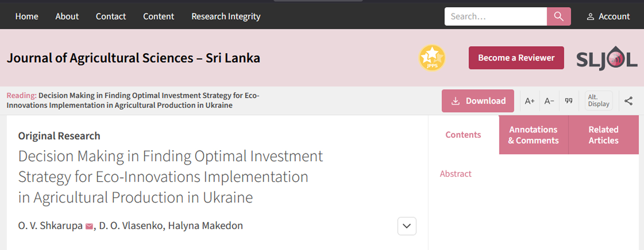Increase font size with A+ icon

pyautogui.click(x=530, y=101)
